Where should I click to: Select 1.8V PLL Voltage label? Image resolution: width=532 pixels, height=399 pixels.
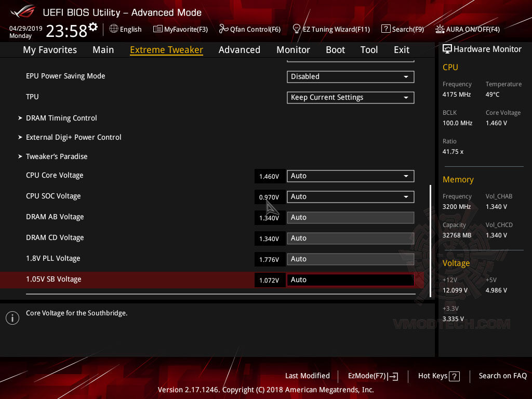point(53,259)
